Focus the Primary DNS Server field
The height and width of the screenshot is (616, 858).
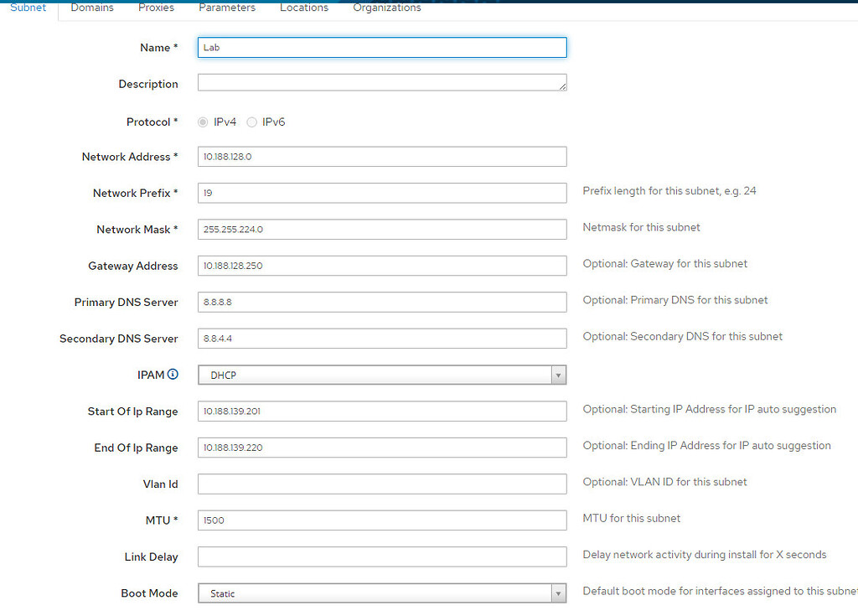[x=381, y=302]
